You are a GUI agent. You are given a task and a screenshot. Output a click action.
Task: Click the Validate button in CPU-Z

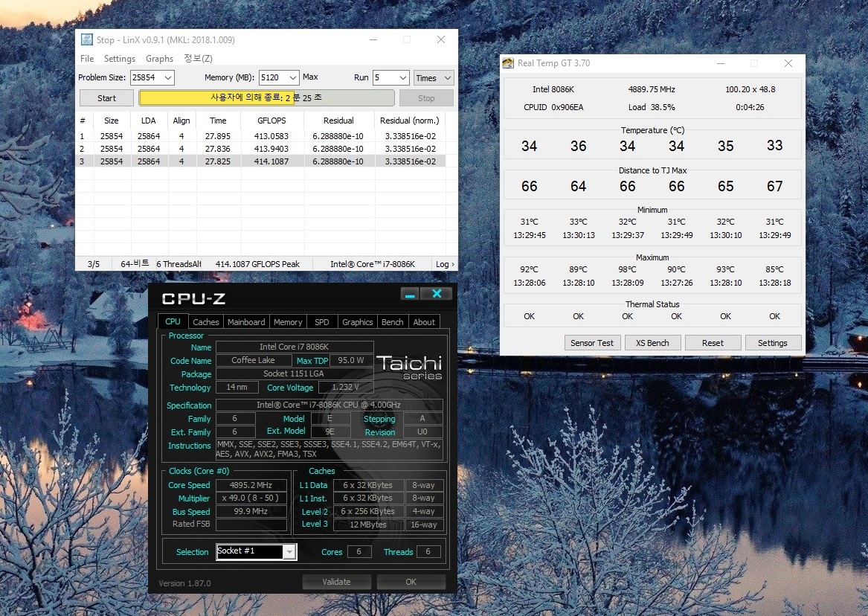(337, 582)
